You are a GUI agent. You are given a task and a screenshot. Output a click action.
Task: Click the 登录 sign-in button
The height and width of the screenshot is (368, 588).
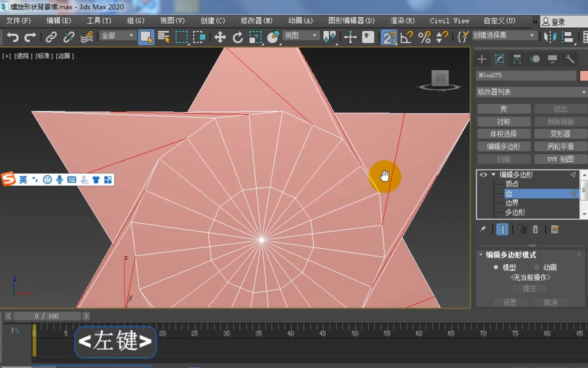coord(554,22)
